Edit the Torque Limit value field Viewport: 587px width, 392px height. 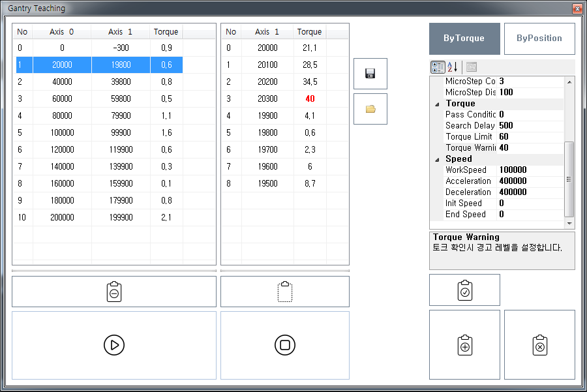coord(528,137)
